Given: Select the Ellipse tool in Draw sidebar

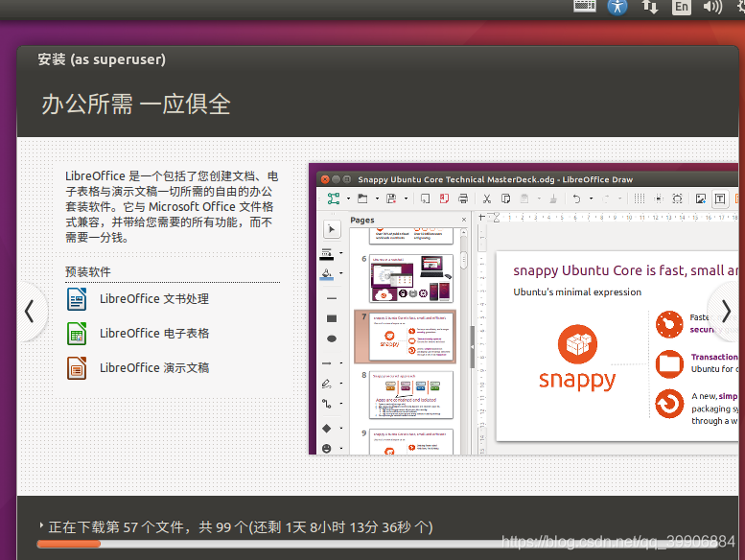Looking at the screenshot, I should point(332,338).
